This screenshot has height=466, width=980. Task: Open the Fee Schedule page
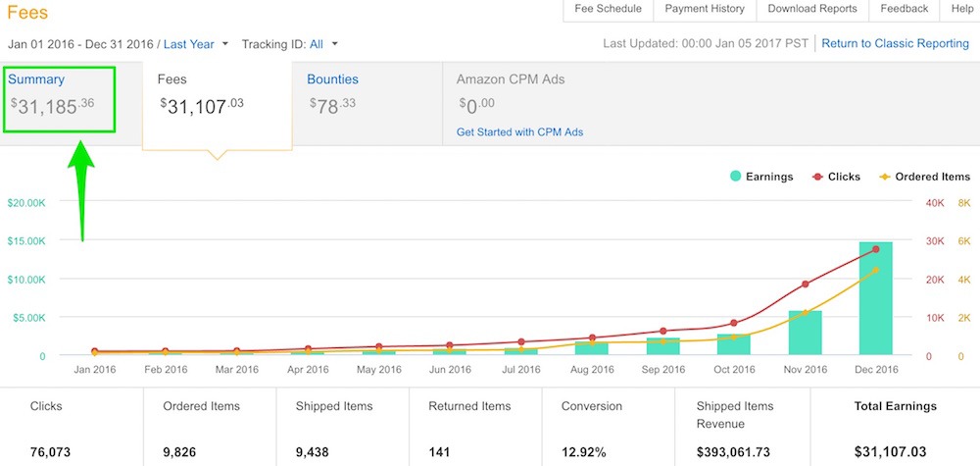(x=608, y=9)
